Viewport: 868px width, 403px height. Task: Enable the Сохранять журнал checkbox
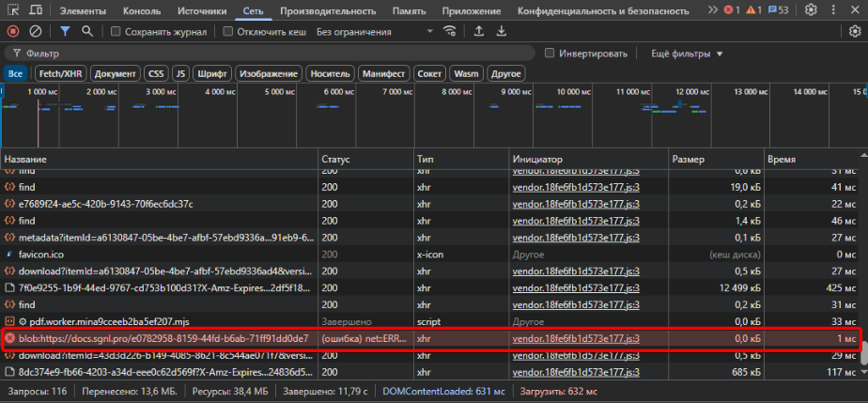tap(116, 31)
